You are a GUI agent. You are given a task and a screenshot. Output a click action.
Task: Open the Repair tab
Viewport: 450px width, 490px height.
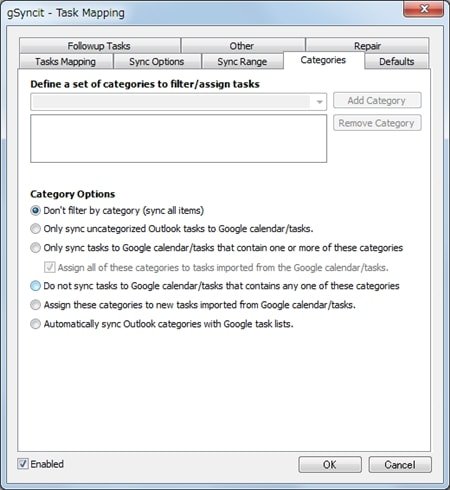[x=367, y=46]
